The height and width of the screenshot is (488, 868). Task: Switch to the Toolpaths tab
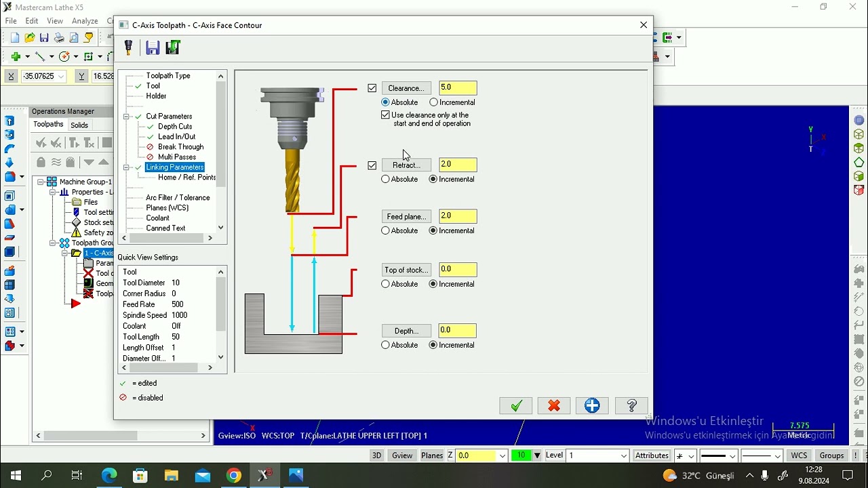tap(48, 125)
